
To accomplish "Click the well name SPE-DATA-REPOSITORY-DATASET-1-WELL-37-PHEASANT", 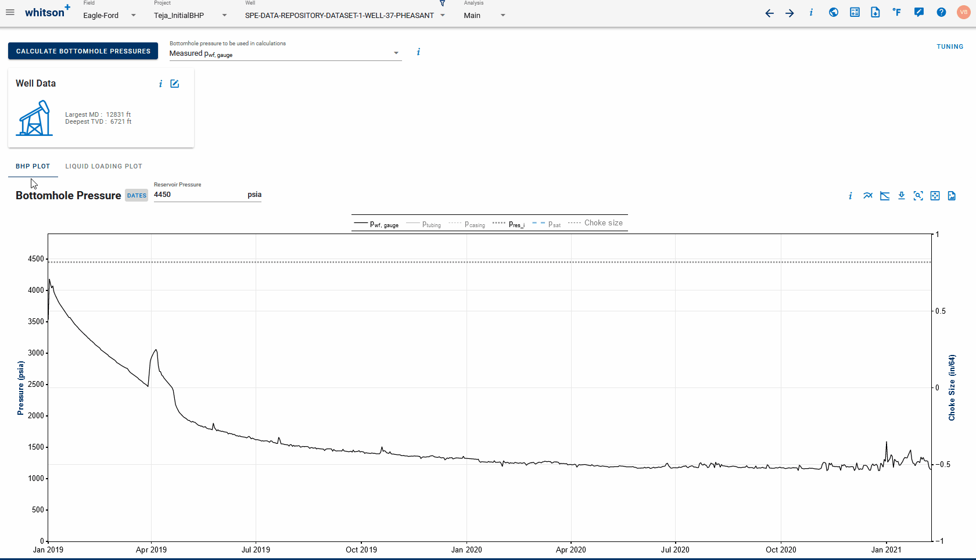I will tap(339, 16).
